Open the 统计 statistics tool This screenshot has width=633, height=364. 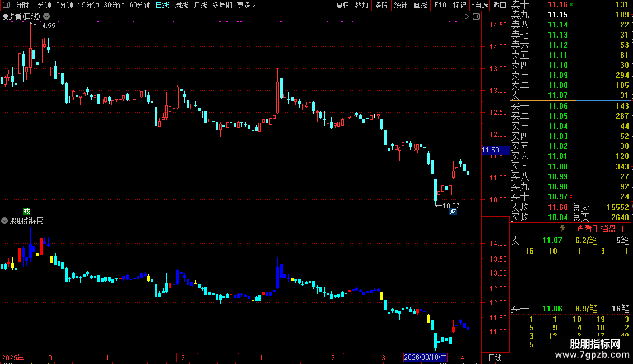pyautogui.click(x=401, y=5)
